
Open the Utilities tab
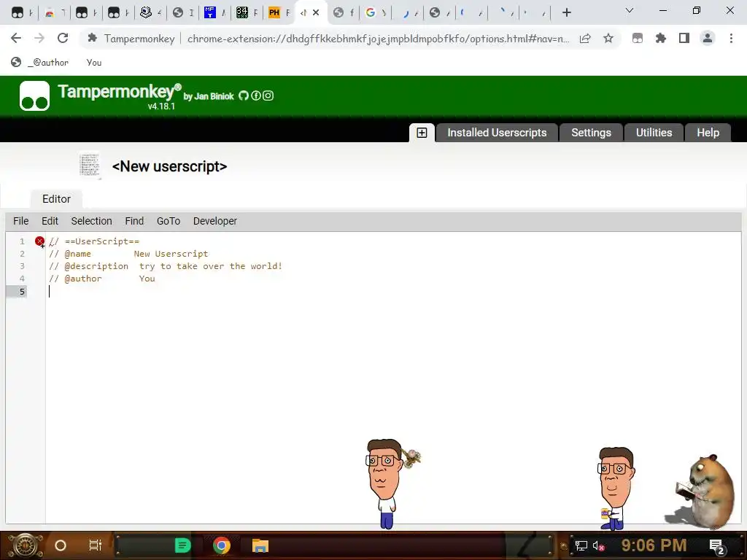point(654,133)
